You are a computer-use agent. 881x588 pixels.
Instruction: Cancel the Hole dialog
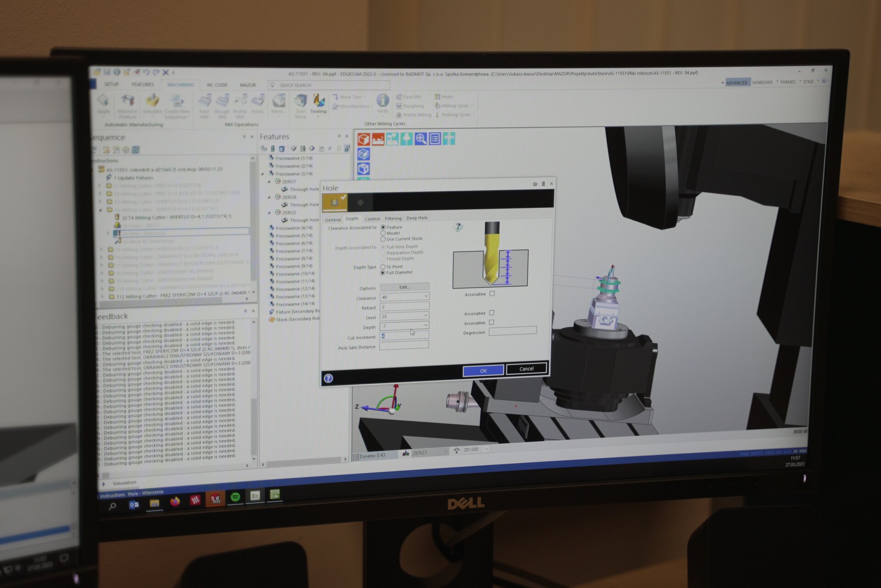(x=526, y=369)
